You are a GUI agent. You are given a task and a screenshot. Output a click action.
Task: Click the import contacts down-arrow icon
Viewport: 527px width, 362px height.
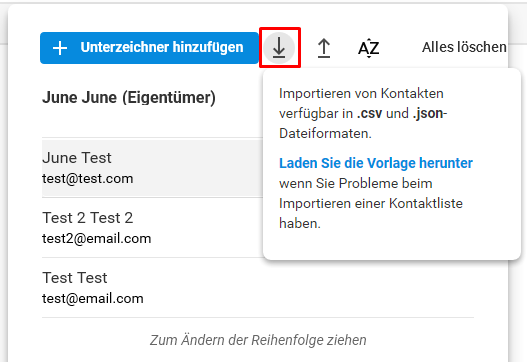(x=279, y=48)
